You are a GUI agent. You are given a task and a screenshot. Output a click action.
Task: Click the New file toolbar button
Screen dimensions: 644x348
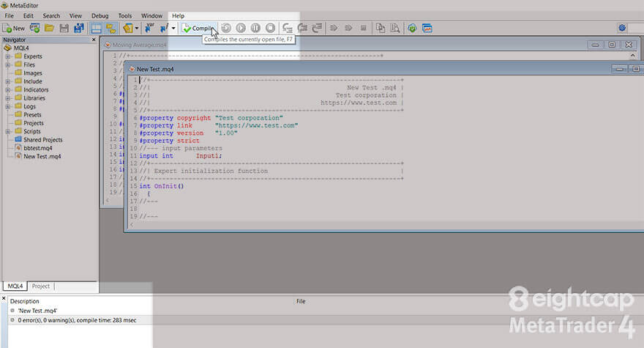pos(14,29)
